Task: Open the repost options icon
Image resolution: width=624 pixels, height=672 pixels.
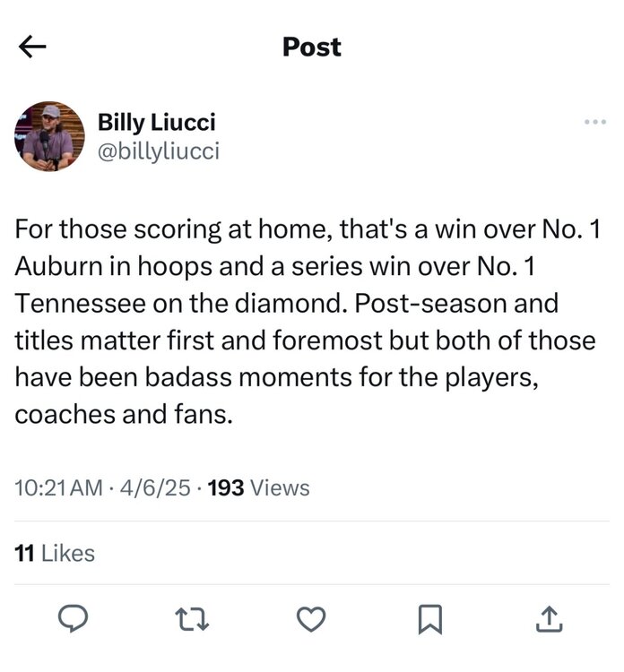Action: click(x=194, y=618)
